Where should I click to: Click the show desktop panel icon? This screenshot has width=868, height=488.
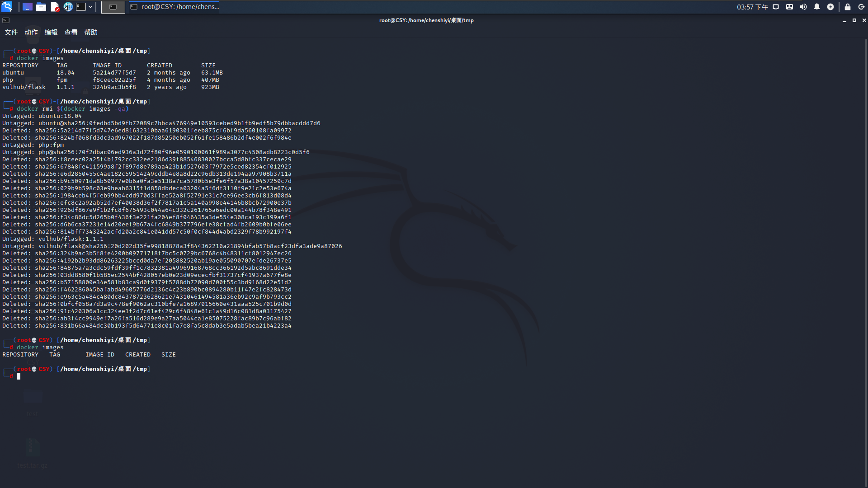coord(28,7)
